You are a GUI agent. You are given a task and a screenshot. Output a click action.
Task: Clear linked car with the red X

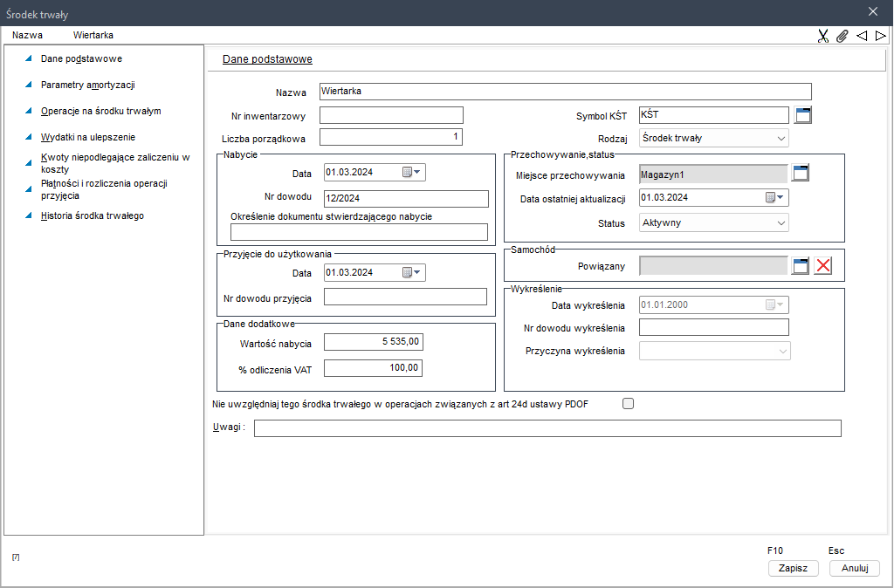822,265
